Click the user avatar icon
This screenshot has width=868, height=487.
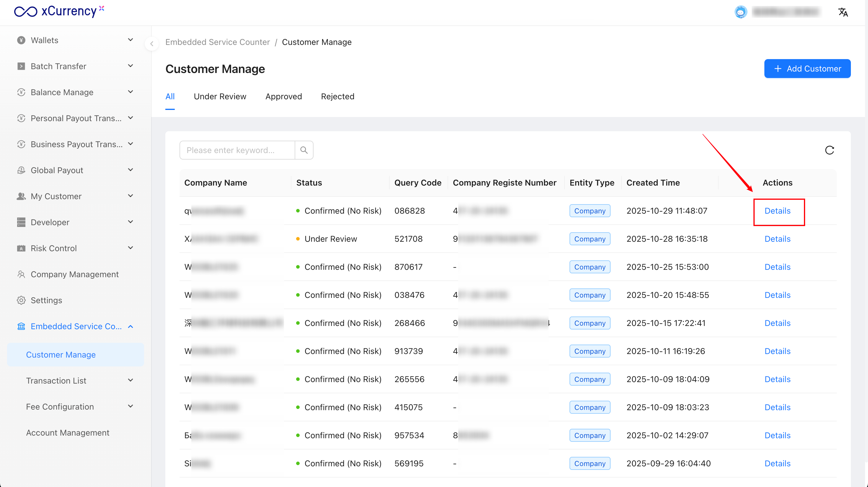click(741, 12)
